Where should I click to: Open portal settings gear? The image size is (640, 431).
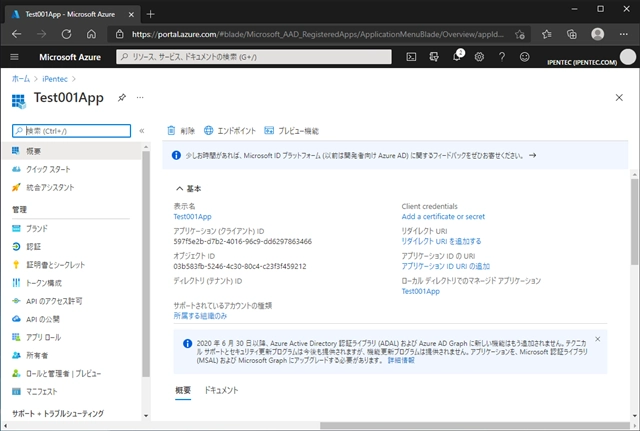(479, 57)
